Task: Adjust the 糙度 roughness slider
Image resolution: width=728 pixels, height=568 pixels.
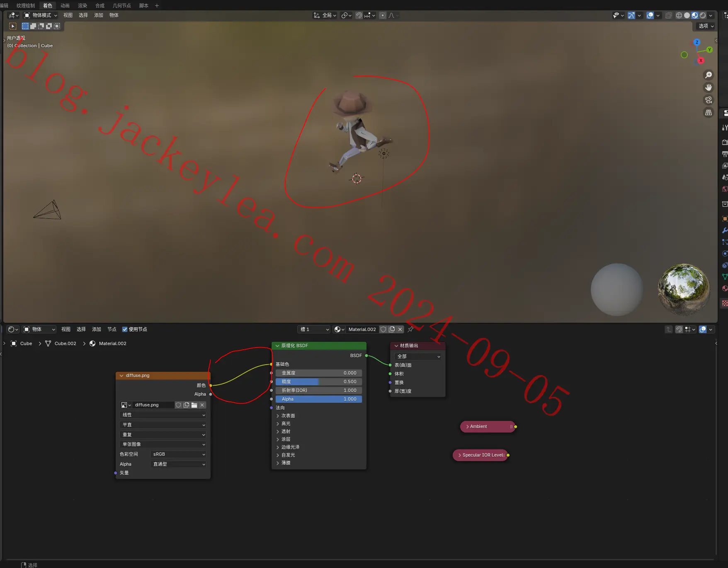Action: (319, 382)
